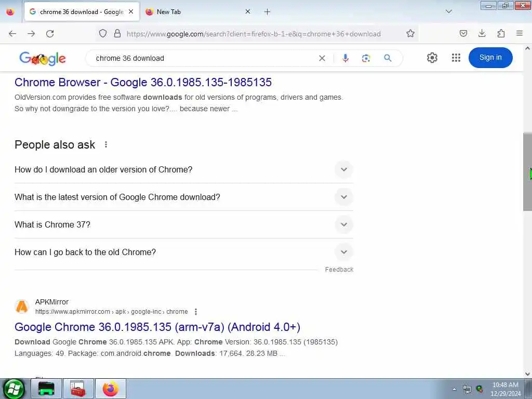
Task: Open the taskbar clock showing 10:48 AM
Action: click(506, 389)
